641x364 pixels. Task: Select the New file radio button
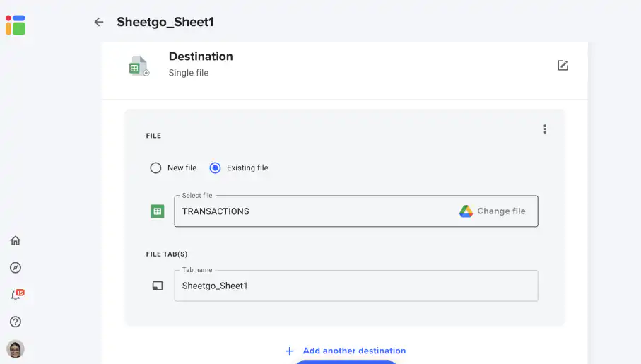pos(155,168)
